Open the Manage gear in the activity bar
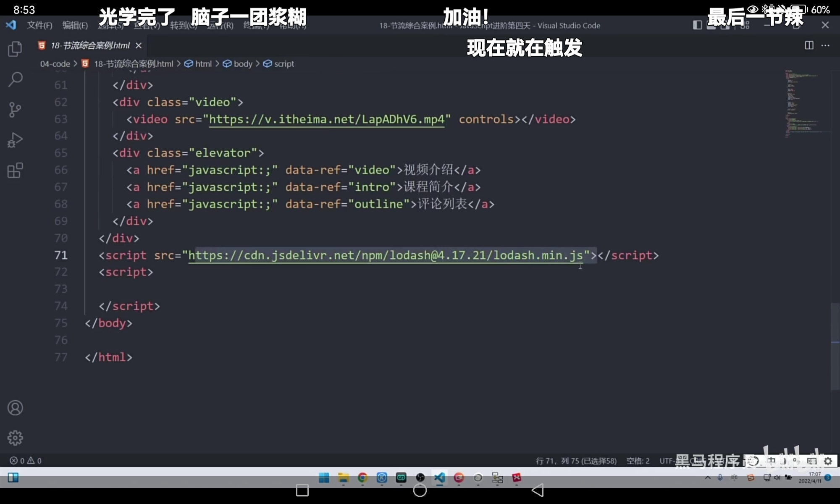This screenshot has width=840, height=504. pyautogui.click(x=15, y=438)
